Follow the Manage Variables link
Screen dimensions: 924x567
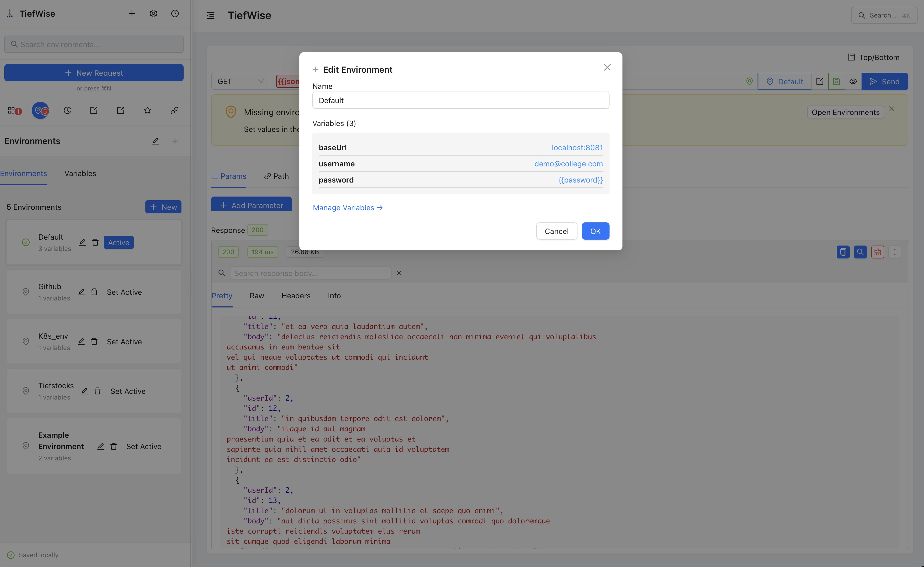(348, 208)
